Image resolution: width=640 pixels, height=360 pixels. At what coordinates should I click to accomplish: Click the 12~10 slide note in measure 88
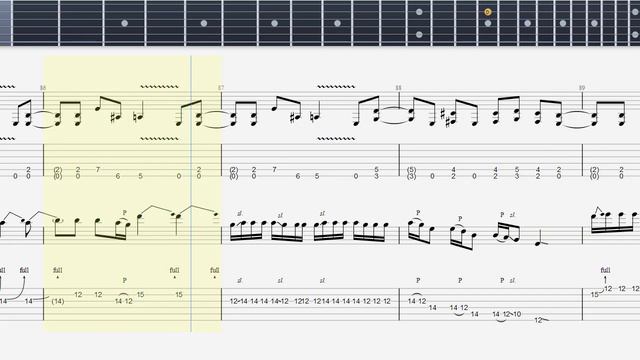pos(512,314)
